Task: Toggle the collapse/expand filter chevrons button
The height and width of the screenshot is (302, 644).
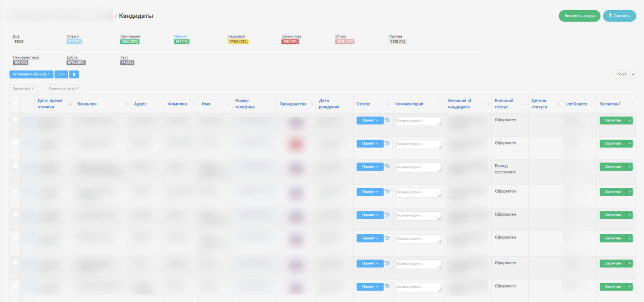Action: tap(61, 74)
